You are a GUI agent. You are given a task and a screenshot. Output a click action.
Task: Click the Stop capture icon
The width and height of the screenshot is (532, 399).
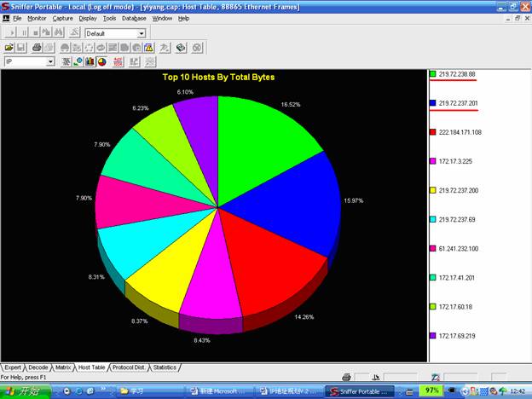point(35,33)
